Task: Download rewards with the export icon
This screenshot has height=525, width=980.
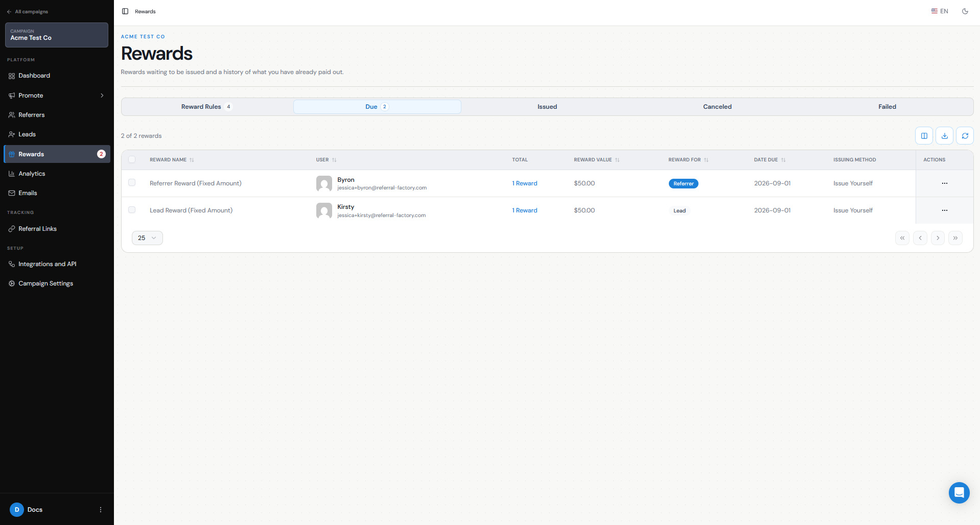Action: [x=944, y=136]
